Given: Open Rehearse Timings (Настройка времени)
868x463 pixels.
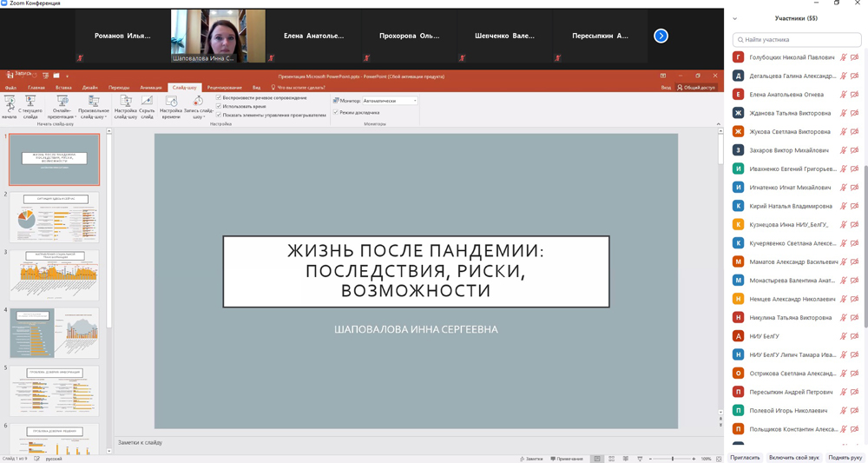Looking at the screenshot, I should 171,106.
